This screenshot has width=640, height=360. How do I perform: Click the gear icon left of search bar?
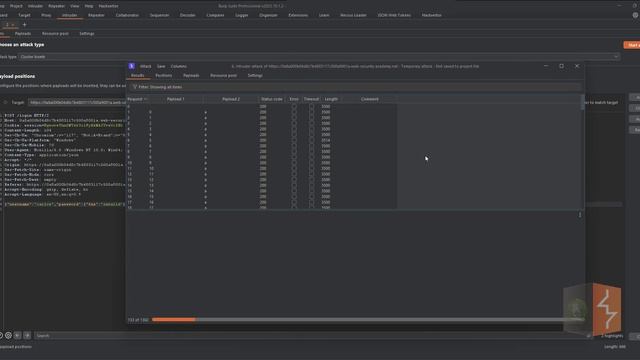8,336
